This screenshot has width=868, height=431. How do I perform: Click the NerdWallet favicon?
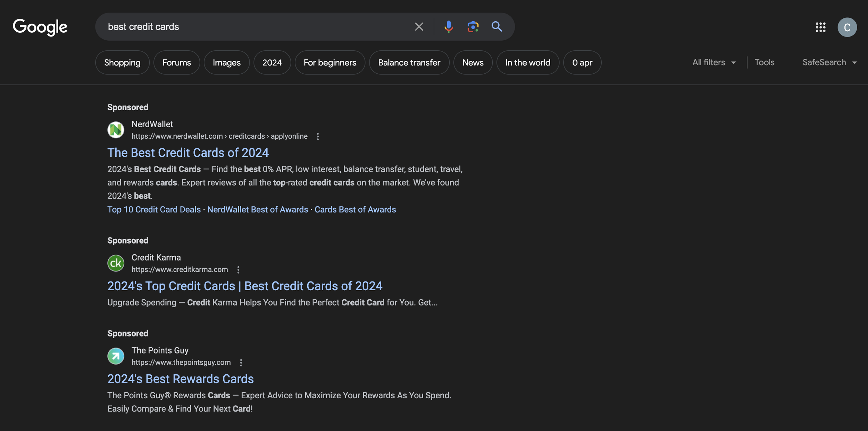[x=116, y=130]
